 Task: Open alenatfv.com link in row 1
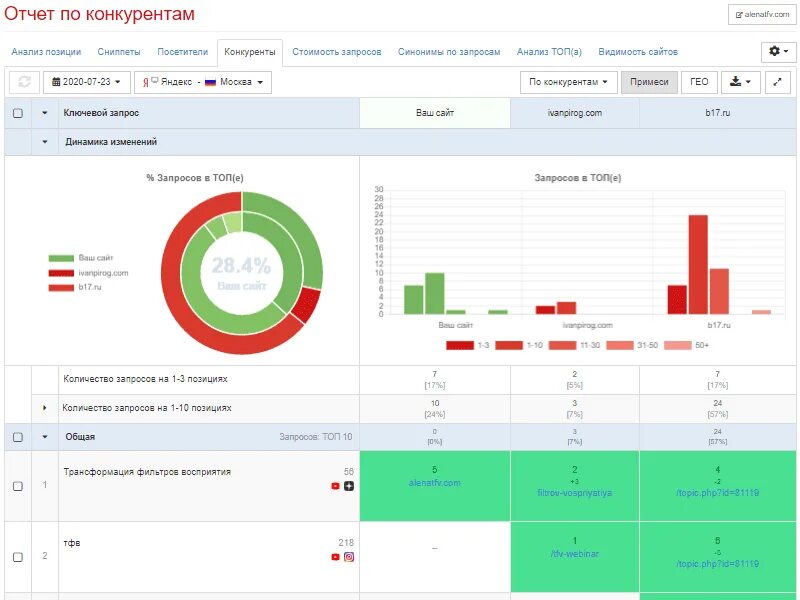coord(435,483)
